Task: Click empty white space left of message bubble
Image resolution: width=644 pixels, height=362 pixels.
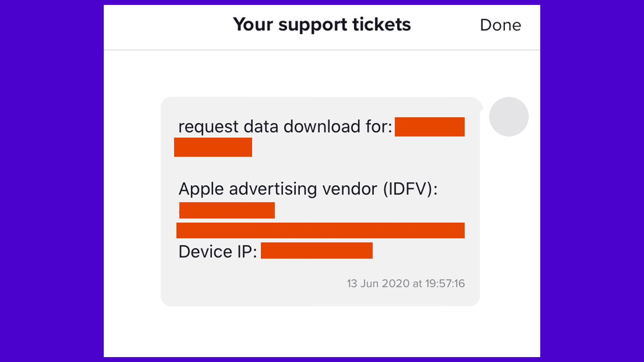Action: [x=132, y=201]
